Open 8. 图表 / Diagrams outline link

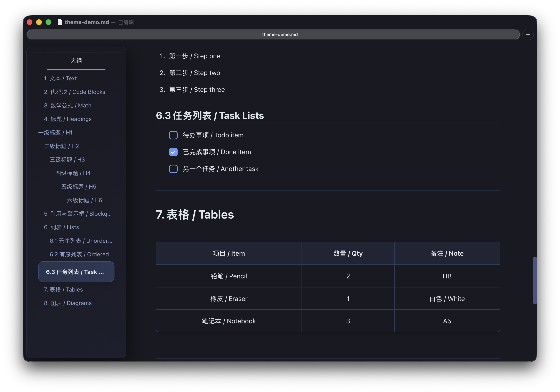pyautogui.click(x=67, y=303)
